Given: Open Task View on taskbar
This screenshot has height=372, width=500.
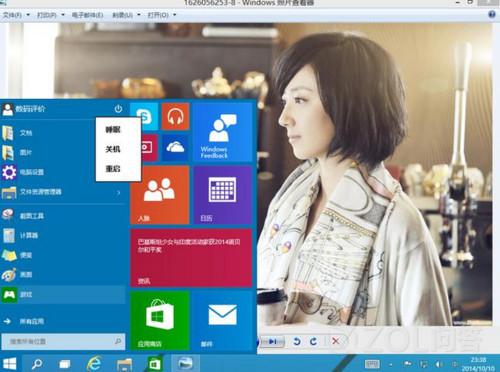Looking at the screenshot, I should (64, 364).
